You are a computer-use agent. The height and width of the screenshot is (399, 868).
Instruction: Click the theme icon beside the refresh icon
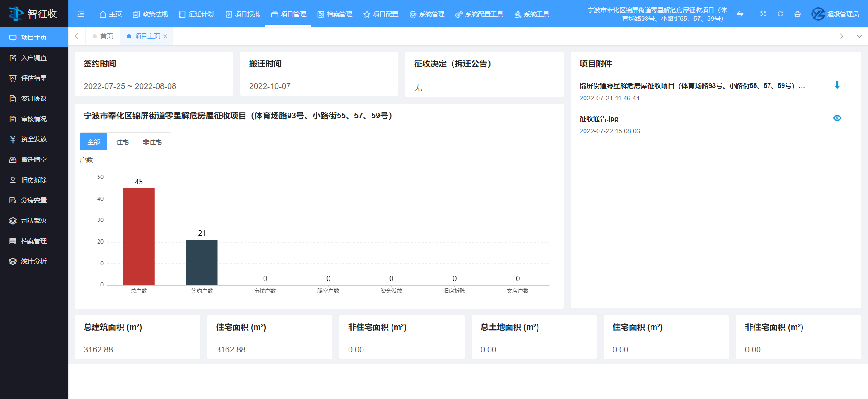pyautogui.click(x=797, y=14)
